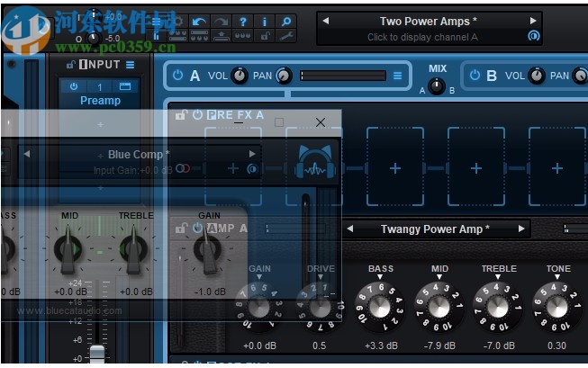Click the 0.30 tone value
Image resolution: width=588 pixels, height=368 pixels.
(x=556, y=346)
